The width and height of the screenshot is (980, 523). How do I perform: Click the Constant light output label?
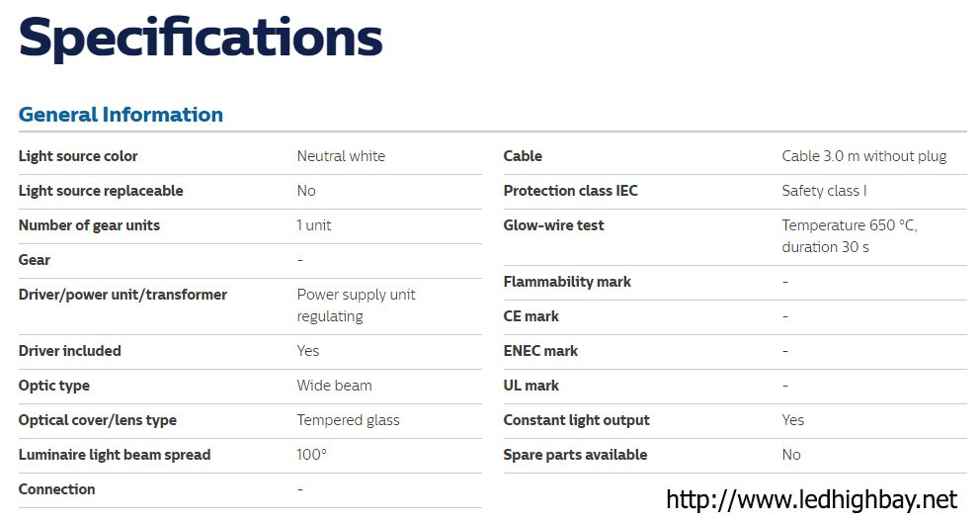[x=576, y=420]
